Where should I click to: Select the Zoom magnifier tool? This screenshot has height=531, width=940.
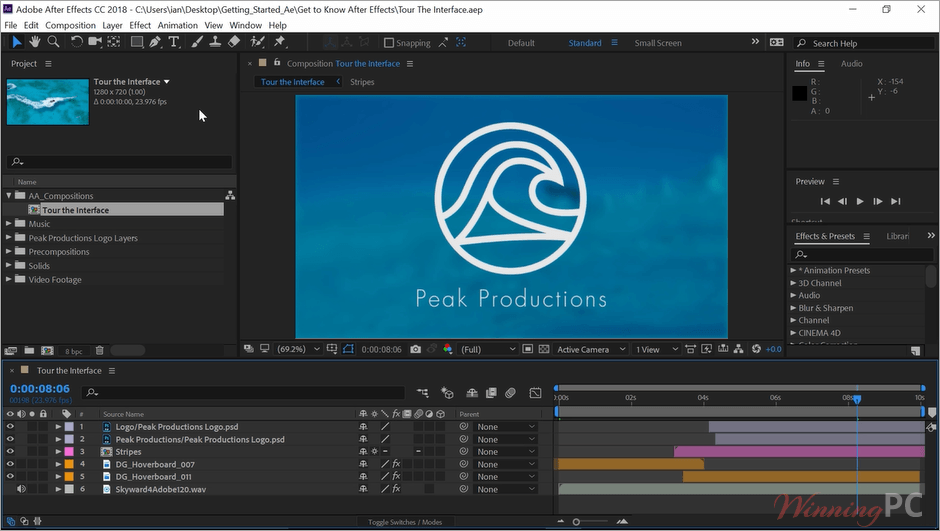pos(53,41)
